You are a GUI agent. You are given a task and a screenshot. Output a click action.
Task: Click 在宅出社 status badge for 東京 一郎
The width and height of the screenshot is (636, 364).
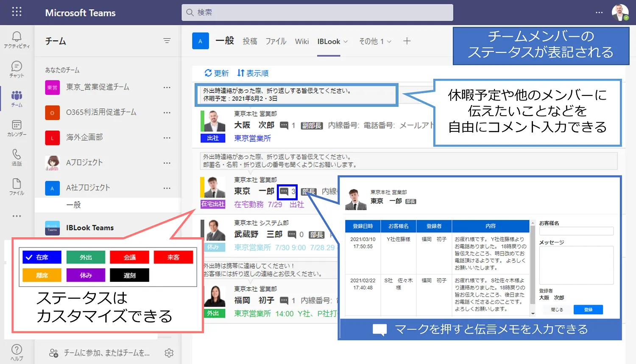click(x=213, y=204)
